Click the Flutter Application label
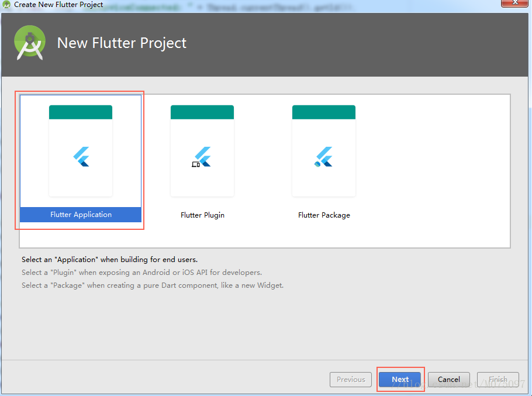This screenshot has height=396, width=532. pos(81,215)
